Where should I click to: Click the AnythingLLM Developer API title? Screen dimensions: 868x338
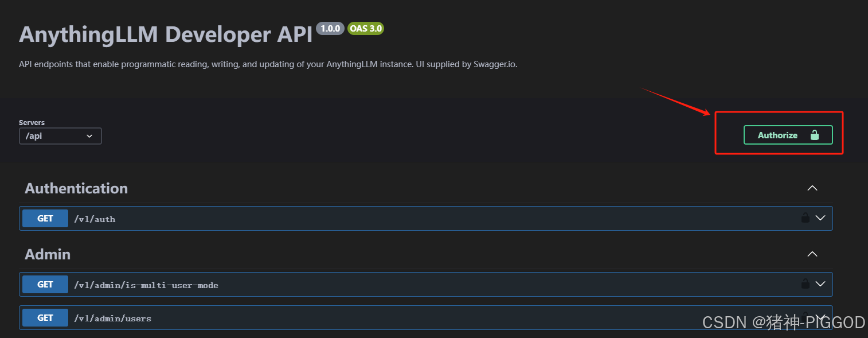click(166, 34)
